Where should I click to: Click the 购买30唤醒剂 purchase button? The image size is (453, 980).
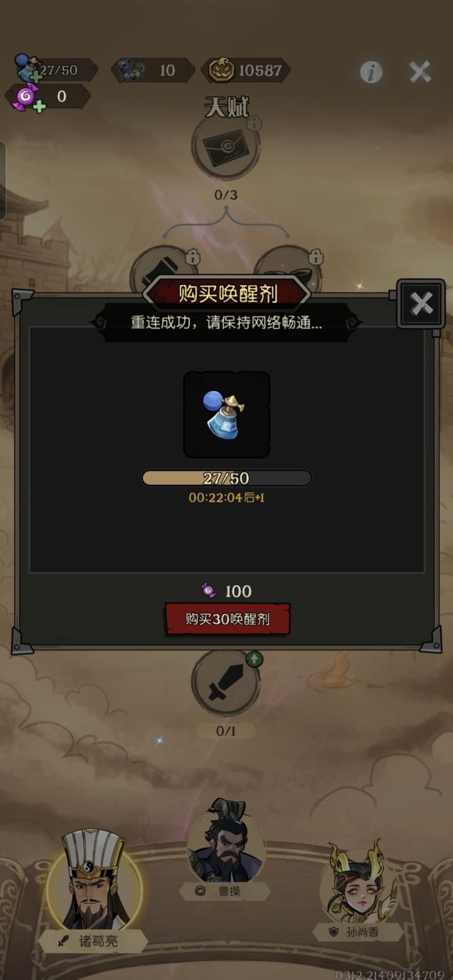227,619
